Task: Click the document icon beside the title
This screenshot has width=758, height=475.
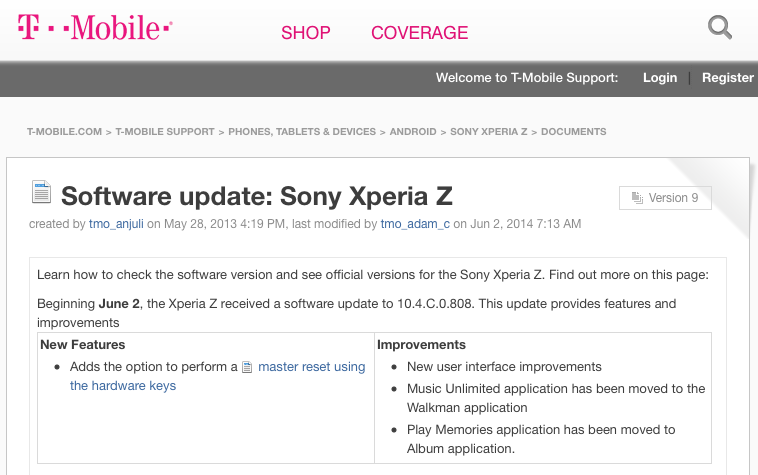Action: click(41, 191)
